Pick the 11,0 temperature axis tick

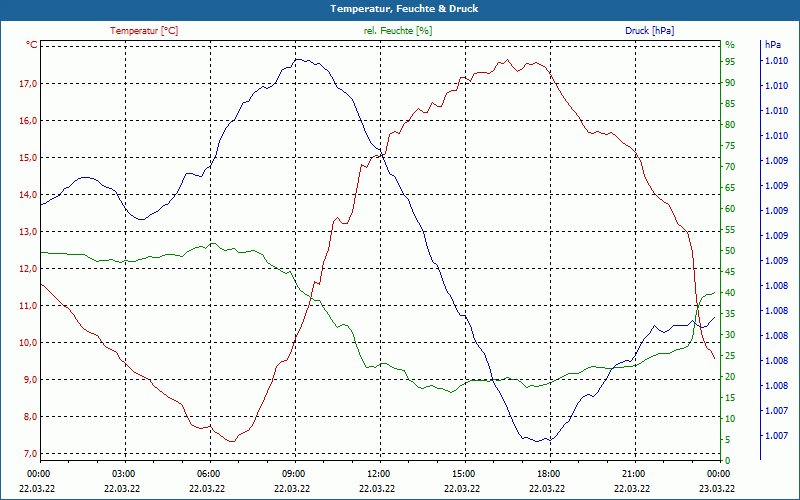tap(28, 306)
